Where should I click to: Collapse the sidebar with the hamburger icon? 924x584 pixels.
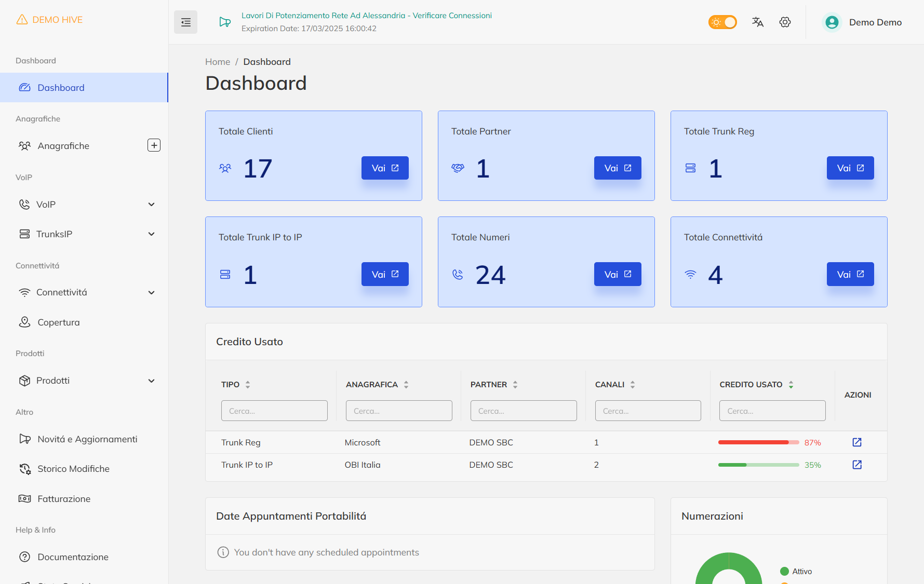click(185, 22)
